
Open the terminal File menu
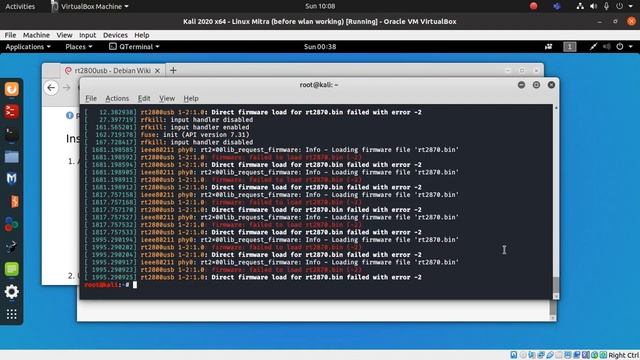91,98
